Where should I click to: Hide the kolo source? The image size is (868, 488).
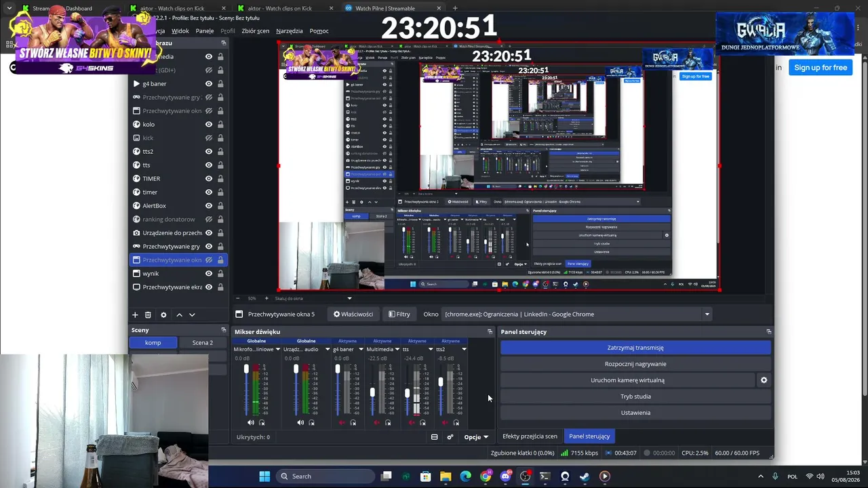click(209, 125)
